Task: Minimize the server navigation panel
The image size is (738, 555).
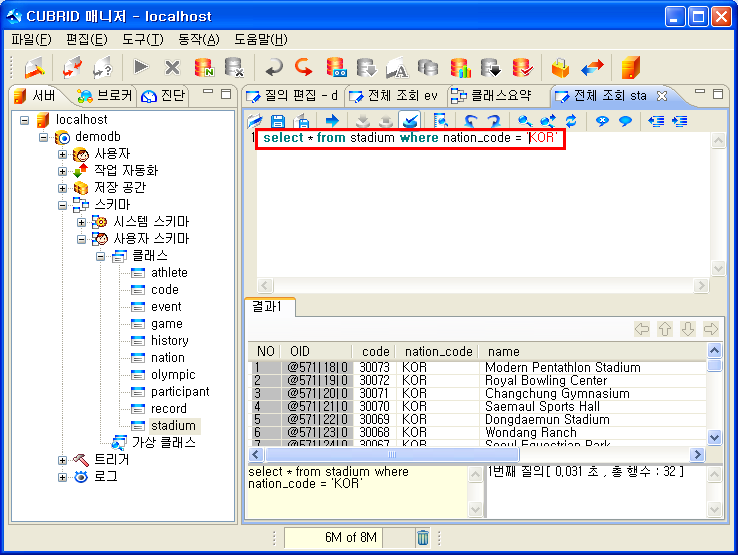Action: [207, 93]
